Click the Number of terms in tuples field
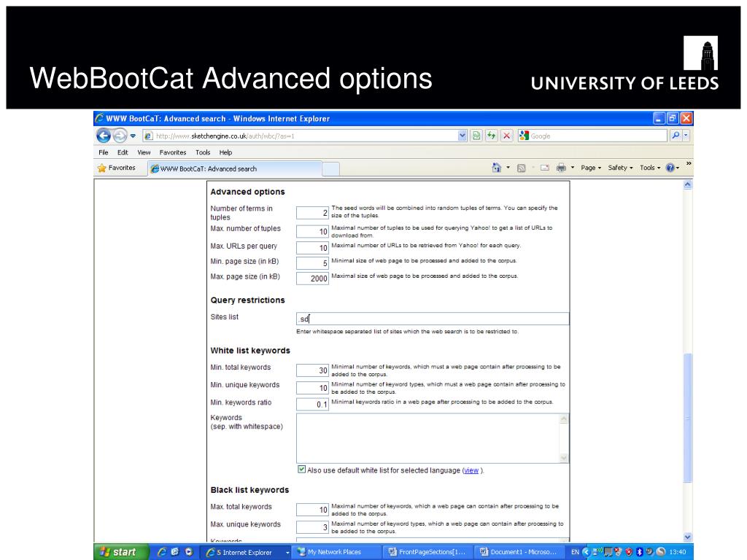 pyautogui.click(x=312, y=213)
